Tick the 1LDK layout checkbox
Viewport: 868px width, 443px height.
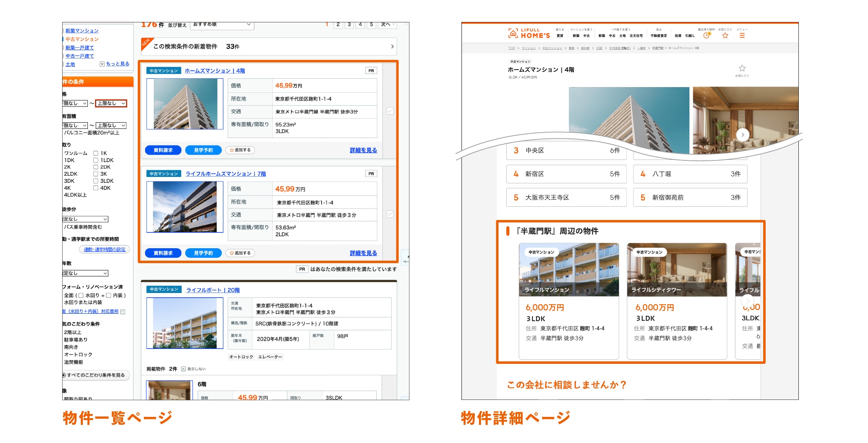(96, 160)
